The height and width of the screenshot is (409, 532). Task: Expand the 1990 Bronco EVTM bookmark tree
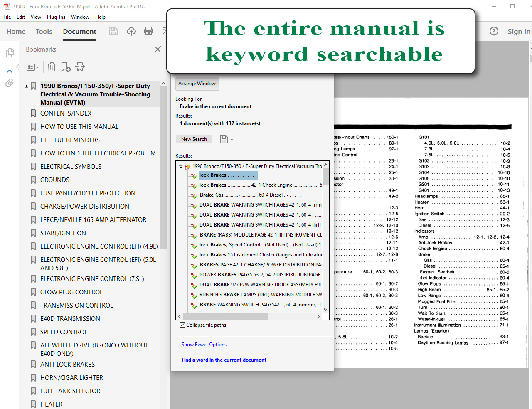pos(26,86)
